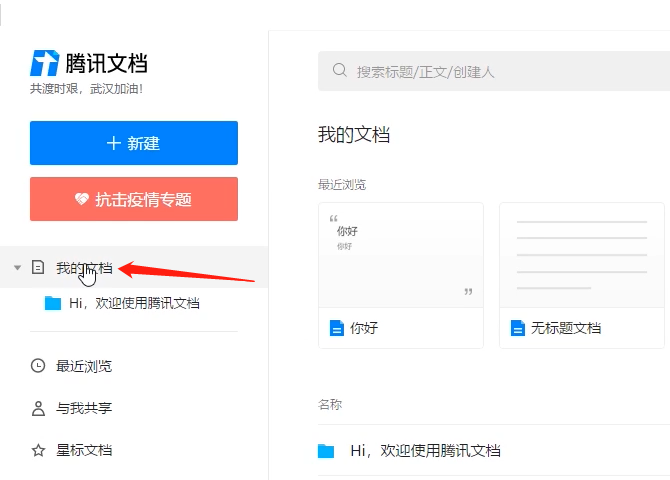Click the 新建 new document button
This screenshot has height=480, width=670.
(134, 143)
